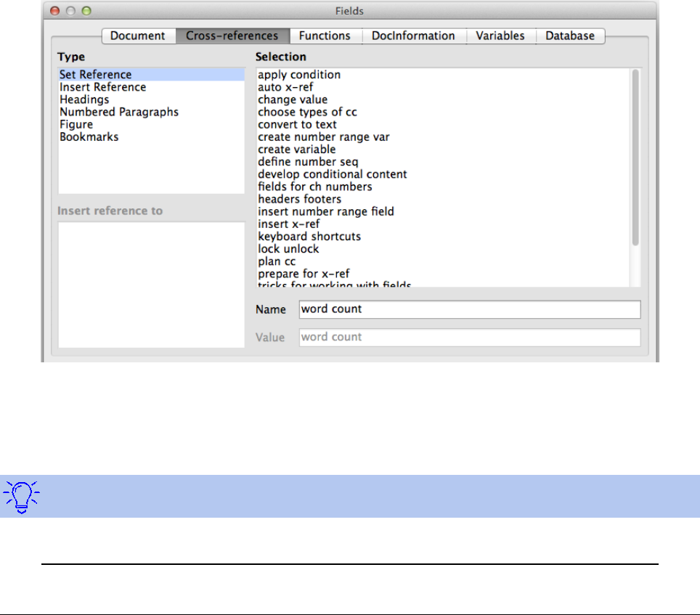
Task: Select 'fields for ch numbers' entry
Action: coord(442,187)
